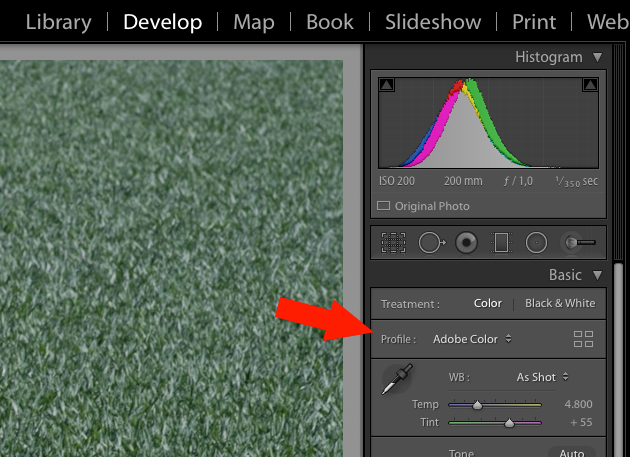This screenshot has width=630, height=457.
Task: Toggle shadow clipping indicator in histogram
Action: [x=387, y=85]
